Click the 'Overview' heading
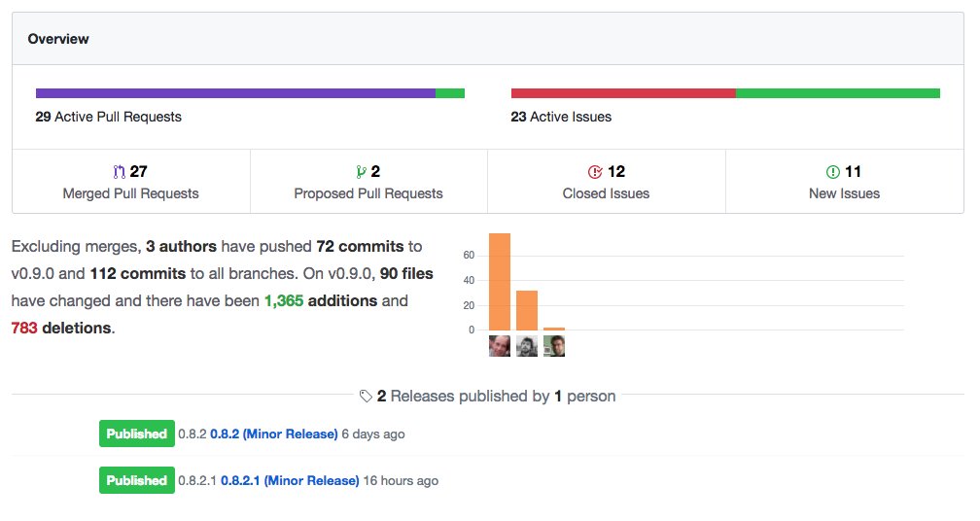980x521 pixels. tap(58, 39)
